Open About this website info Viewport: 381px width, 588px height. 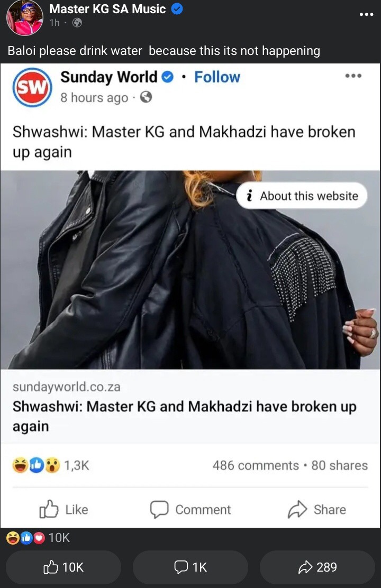(302, 196)
